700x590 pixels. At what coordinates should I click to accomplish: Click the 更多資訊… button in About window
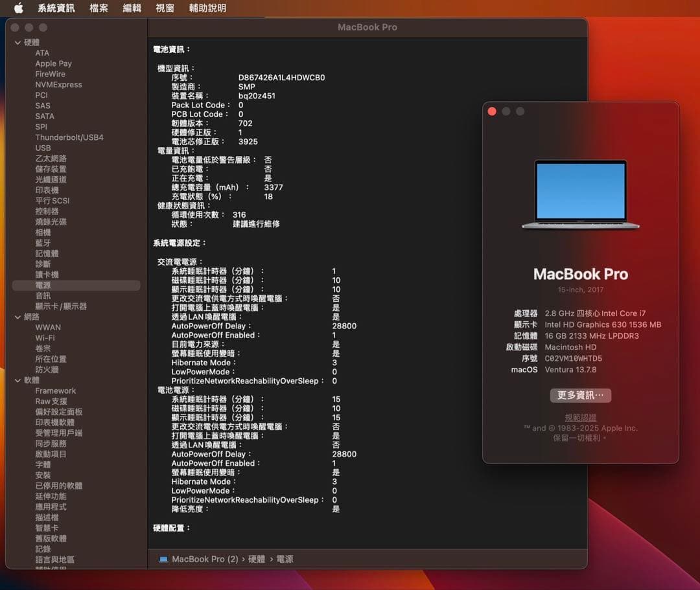580,395
